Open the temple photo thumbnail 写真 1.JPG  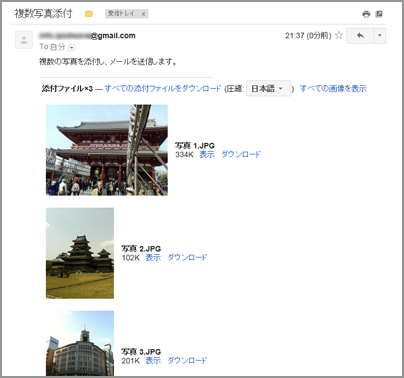[107, 150]
